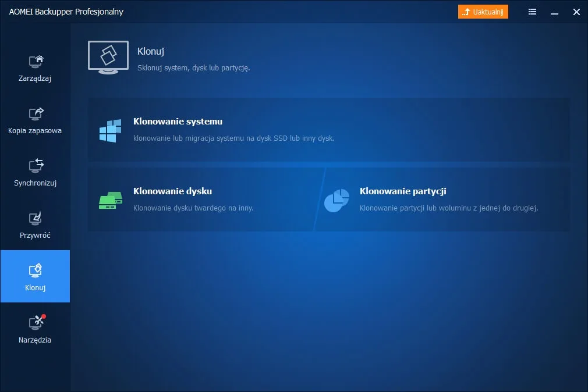Click the Zarządzaj home monitor icon
This screenshot has width=588, height=392.
[36, 61]
